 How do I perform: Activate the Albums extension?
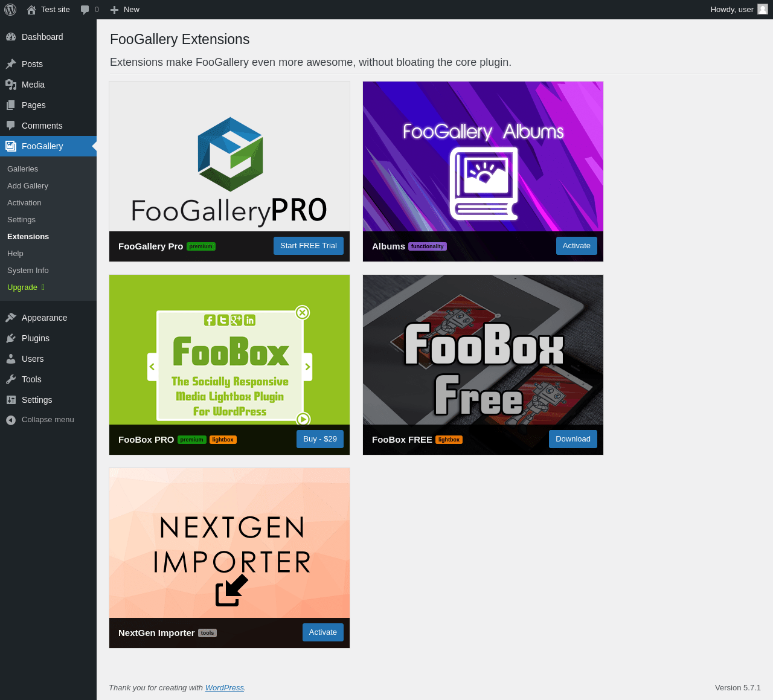click(x=576, y=246)
